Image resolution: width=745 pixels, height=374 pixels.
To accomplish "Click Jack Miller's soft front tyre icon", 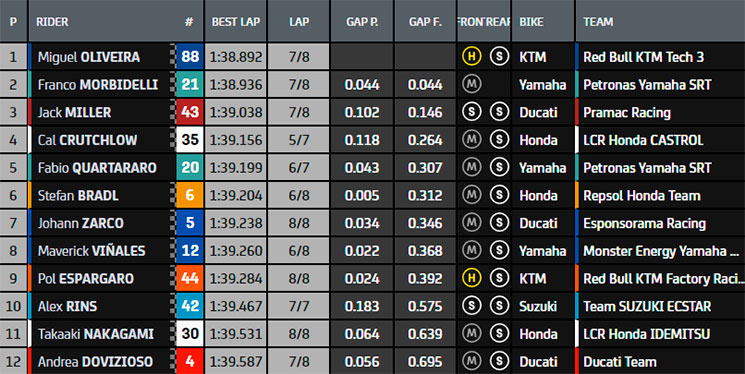I will (x=471, y=112).
